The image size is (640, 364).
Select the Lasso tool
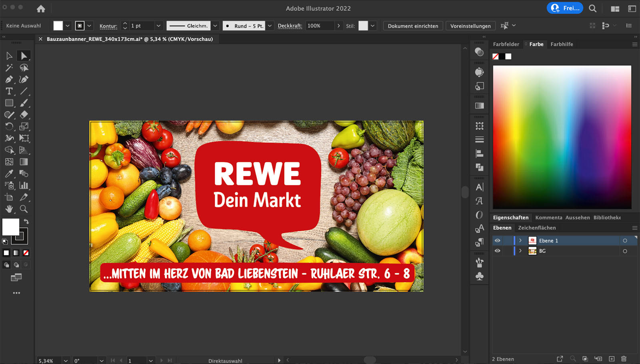[24, 68]
